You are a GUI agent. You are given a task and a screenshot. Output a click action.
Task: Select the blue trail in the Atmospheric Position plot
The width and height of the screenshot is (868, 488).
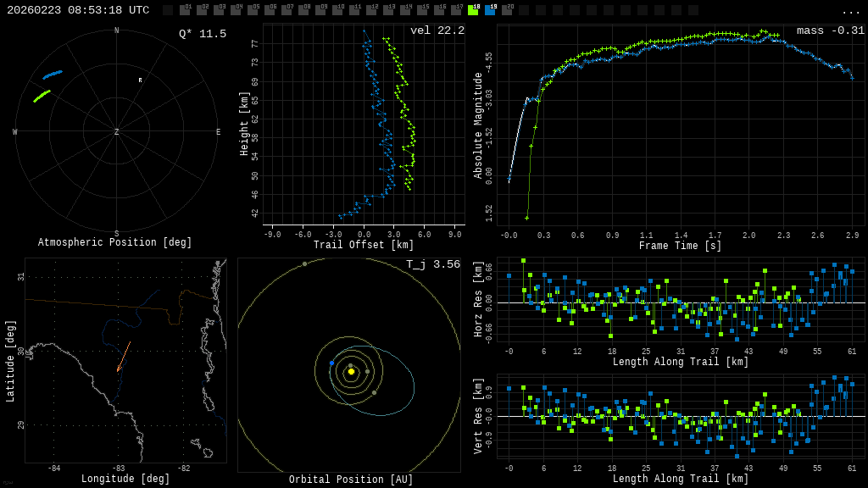(x=53, y=75)
